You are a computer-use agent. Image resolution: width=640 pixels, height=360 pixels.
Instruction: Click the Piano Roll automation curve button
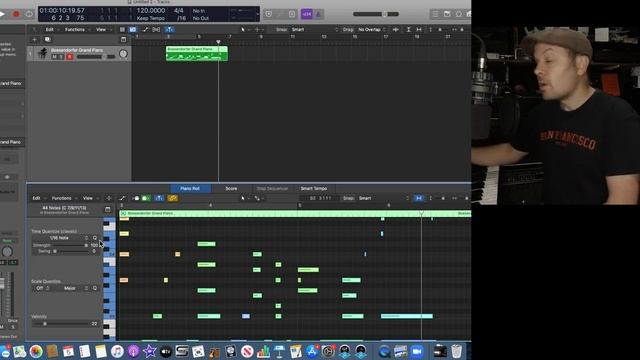click(x=122, y=198)
